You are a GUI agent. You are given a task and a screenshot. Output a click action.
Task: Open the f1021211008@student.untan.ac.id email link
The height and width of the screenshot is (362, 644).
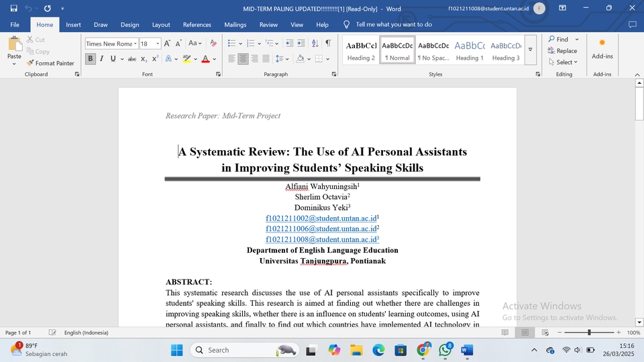(321, 240)
